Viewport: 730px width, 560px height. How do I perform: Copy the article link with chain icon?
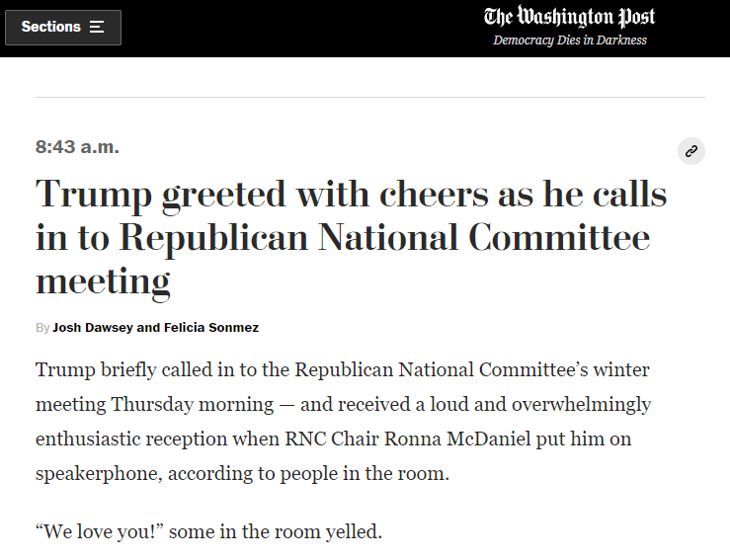(x=691, y=151)
